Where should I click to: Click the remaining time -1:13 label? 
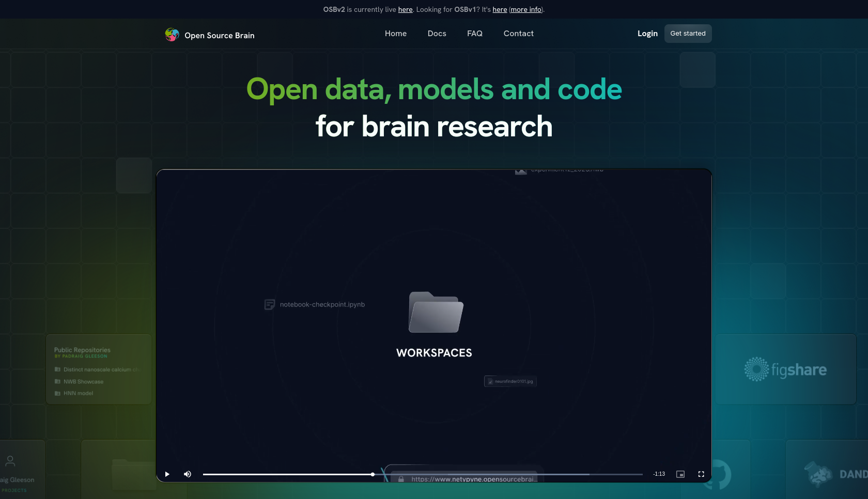coord(659,474)
